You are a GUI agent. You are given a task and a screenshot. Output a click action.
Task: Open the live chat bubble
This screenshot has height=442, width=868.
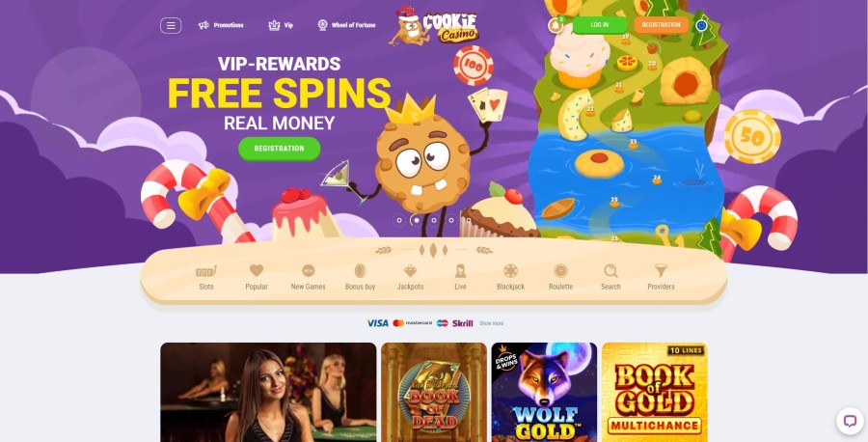[x=850, y=421]
